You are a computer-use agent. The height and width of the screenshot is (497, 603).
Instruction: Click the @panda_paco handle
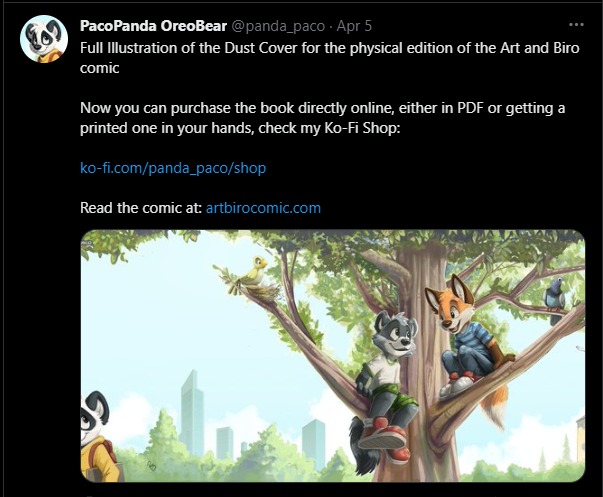pyautogui.click(x=278, y=26)
